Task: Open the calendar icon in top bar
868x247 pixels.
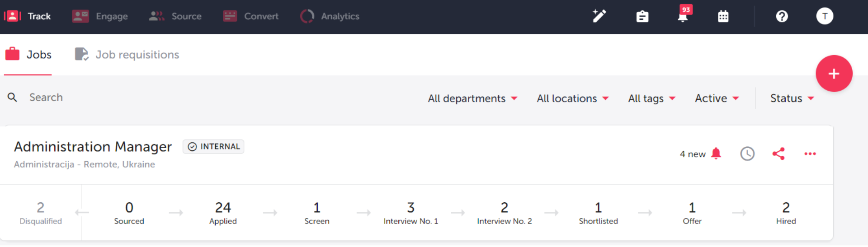Action: pyautogui.click(x=723, y=17)
